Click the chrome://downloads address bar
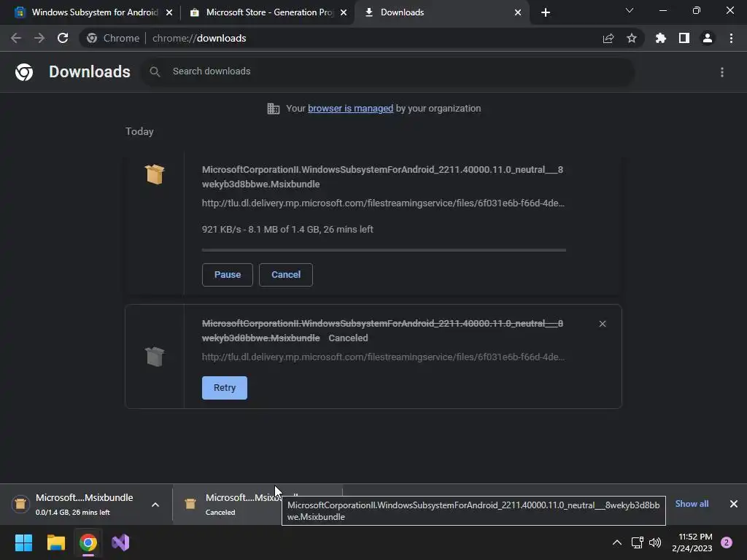This screenshot has width=747, height=560. [362, 38]
